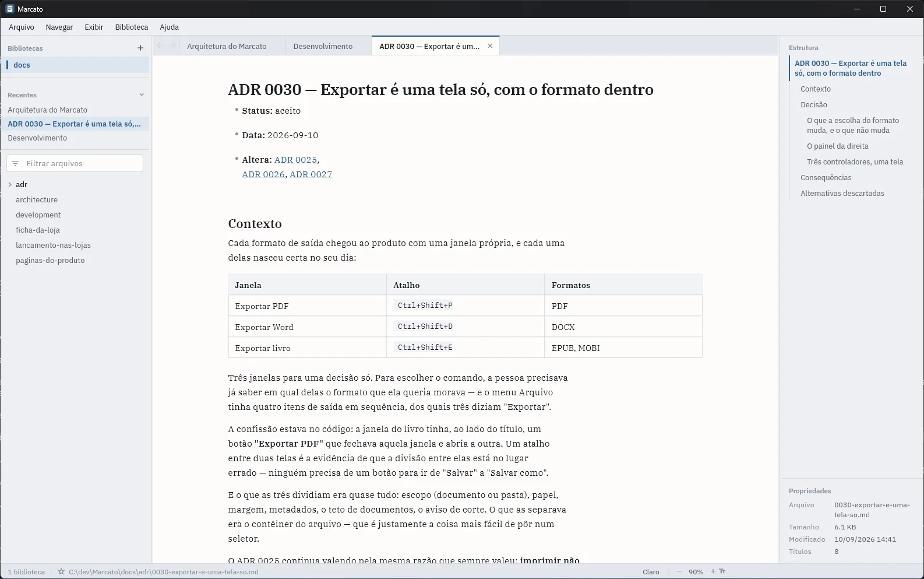Collapse the Recentes section
924x579 pixels.
(x=142, y=94)
